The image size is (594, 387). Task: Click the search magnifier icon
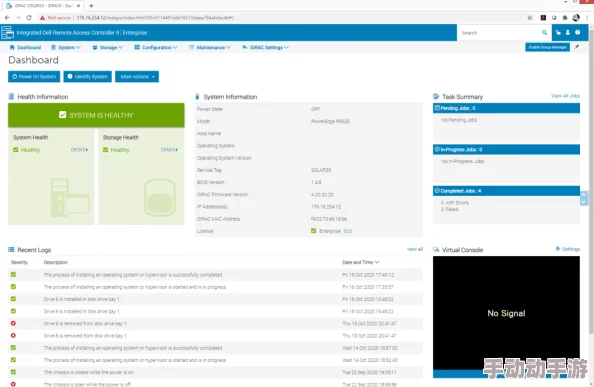pos(544,33)
